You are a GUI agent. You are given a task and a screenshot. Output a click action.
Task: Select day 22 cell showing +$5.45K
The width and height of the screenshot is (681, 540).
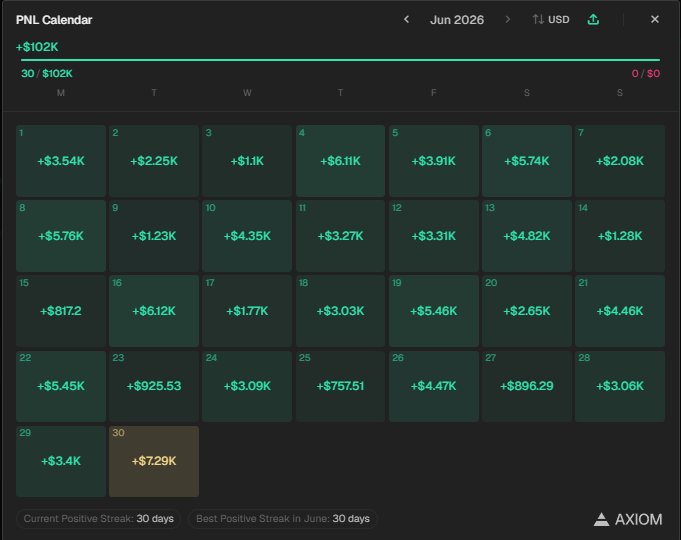pos(61,386)
